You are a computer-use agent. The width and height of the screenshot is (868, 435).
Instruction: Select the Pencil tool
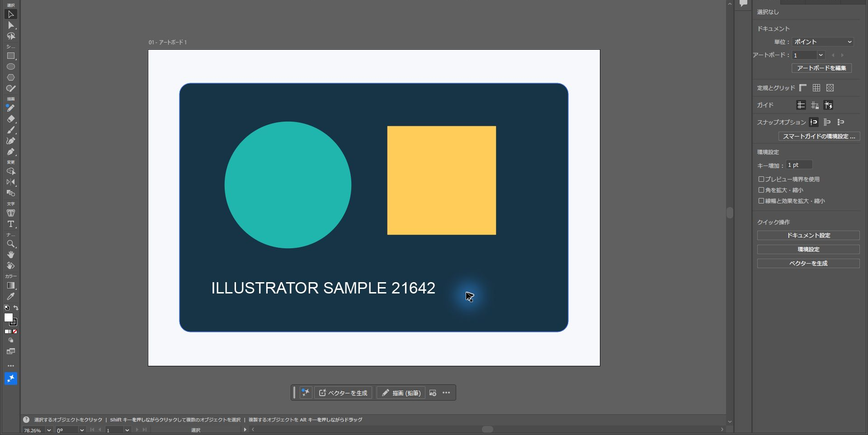(x=11, y=108)
